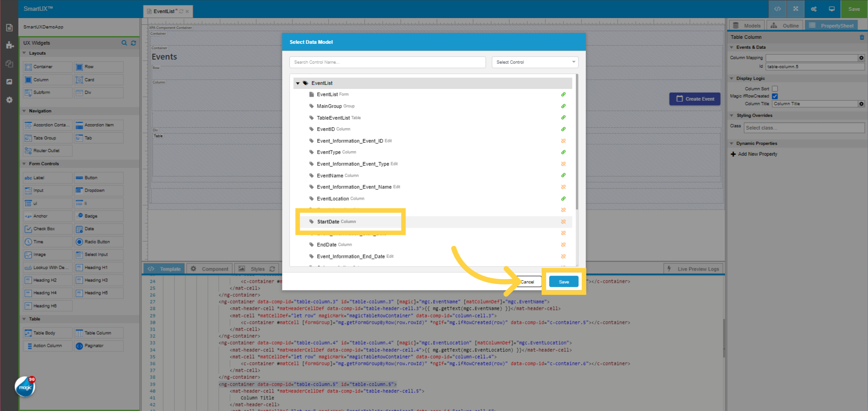This screenshot has height=411, width=868.
Task: Open the Template code tab
Action: (x=164, y=269)
